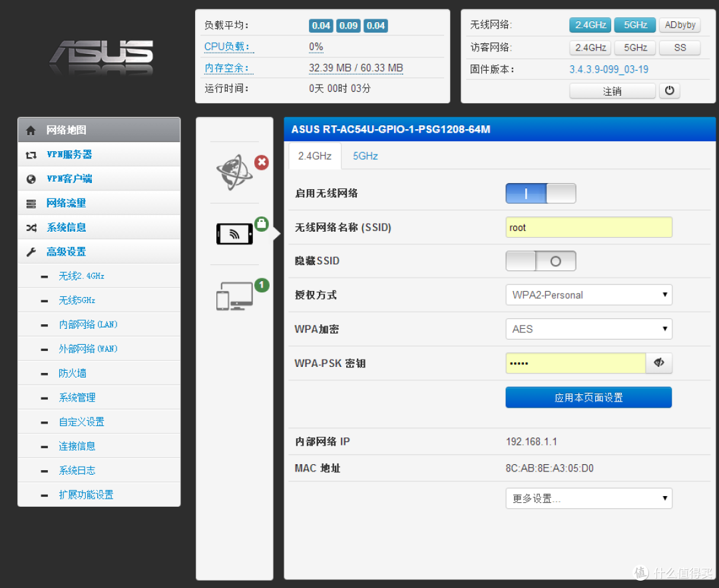Open the 更多设置 dropdown

(589, 499)
